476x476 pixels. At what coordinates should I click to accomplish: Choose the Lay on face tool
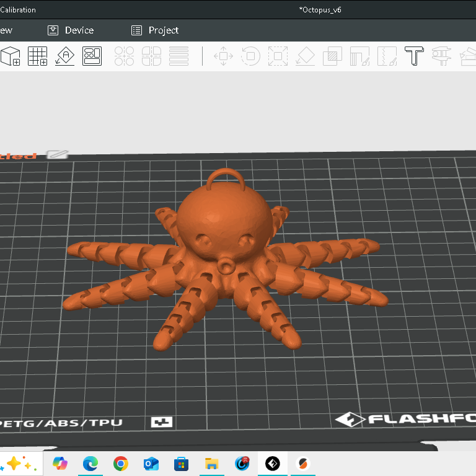[x=305, y=56]
